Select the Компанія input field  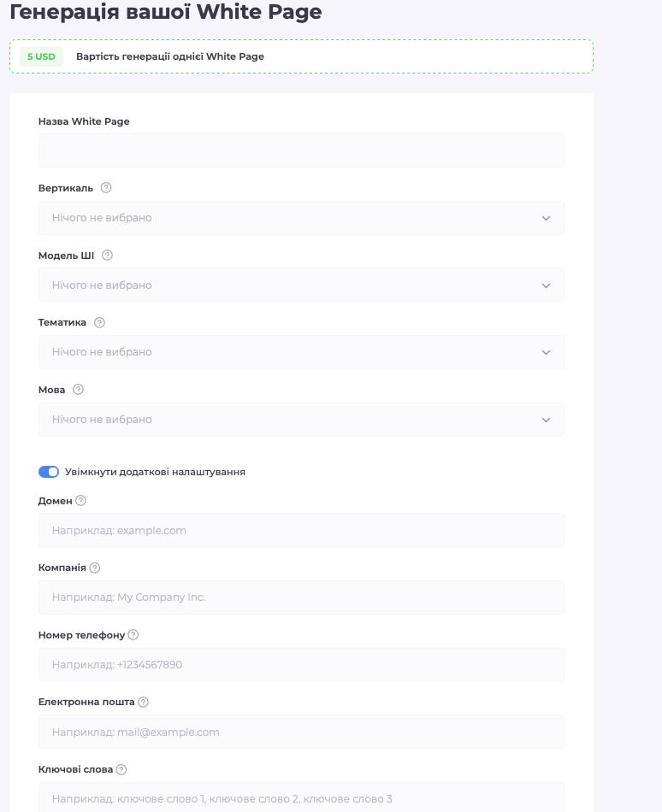click(301, 597)
